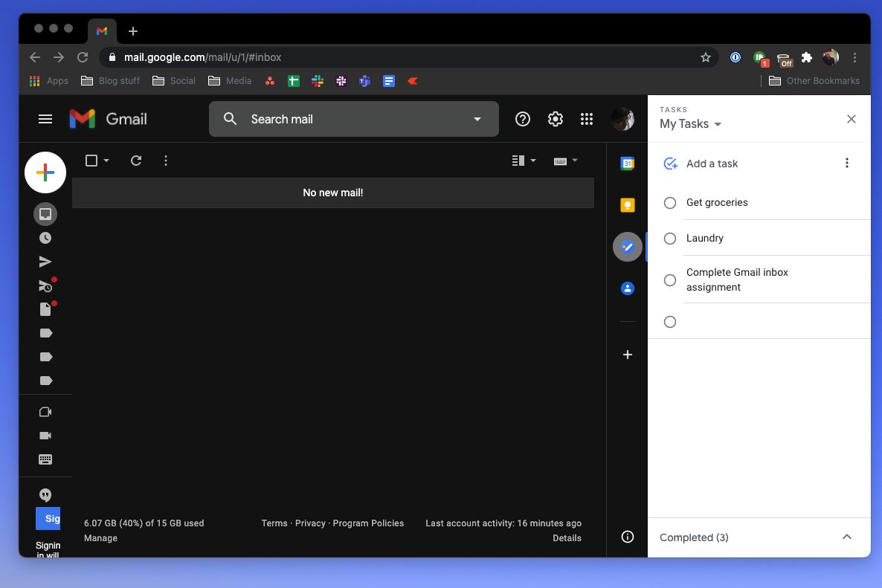Open the Scheduled send icon
The width and height of the screenshot is (882, 588).
pos(46,285)
